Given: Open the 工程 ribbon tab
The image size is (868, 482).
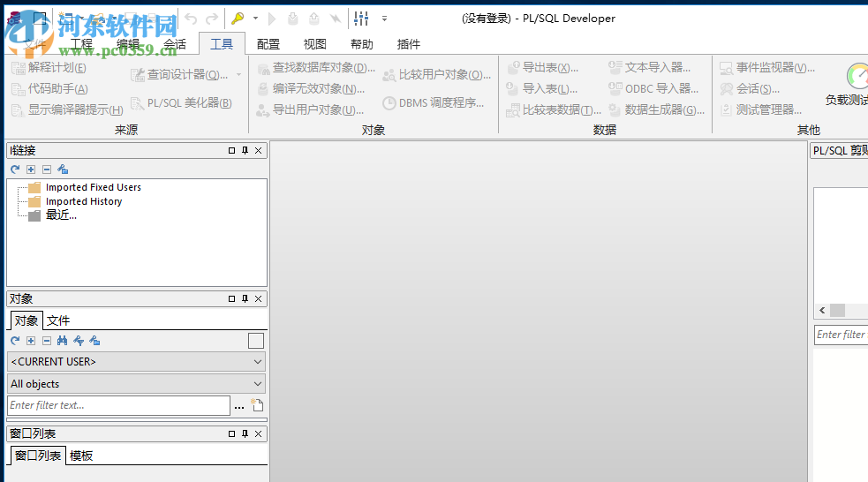Looking at the screenshot, I should click(81, 44).
